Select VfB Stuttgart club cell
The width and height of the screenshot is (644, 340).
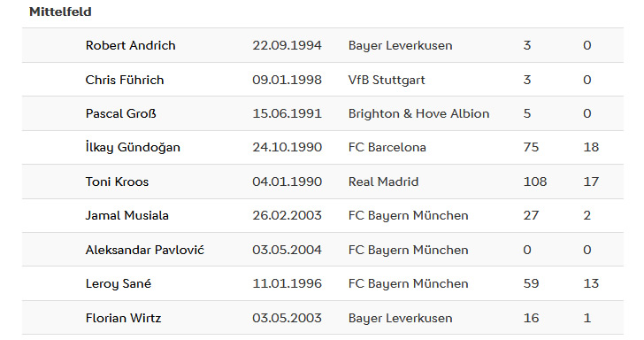pos(387,80)
